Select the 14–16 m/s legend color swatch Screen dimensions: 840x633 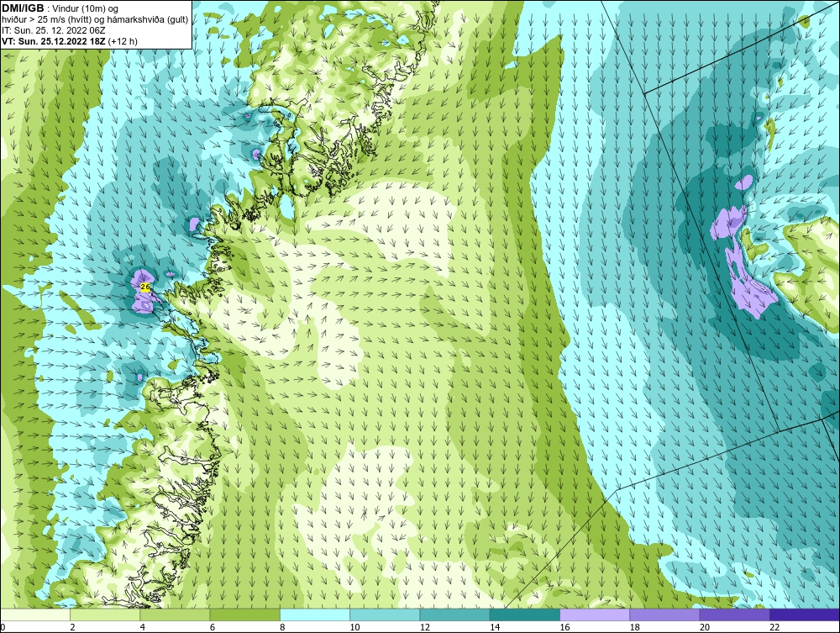(x=525, y=615)
